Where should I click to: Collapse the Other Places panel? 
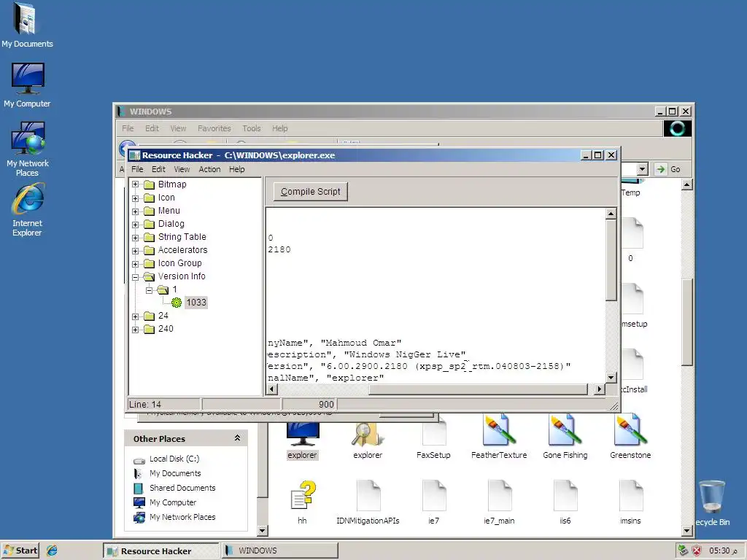237,438
